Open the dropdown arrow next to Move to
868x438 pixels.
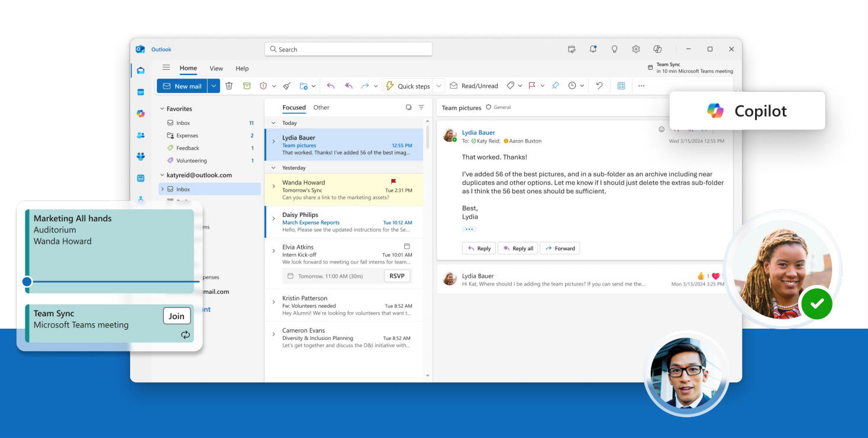pos(314,86)
